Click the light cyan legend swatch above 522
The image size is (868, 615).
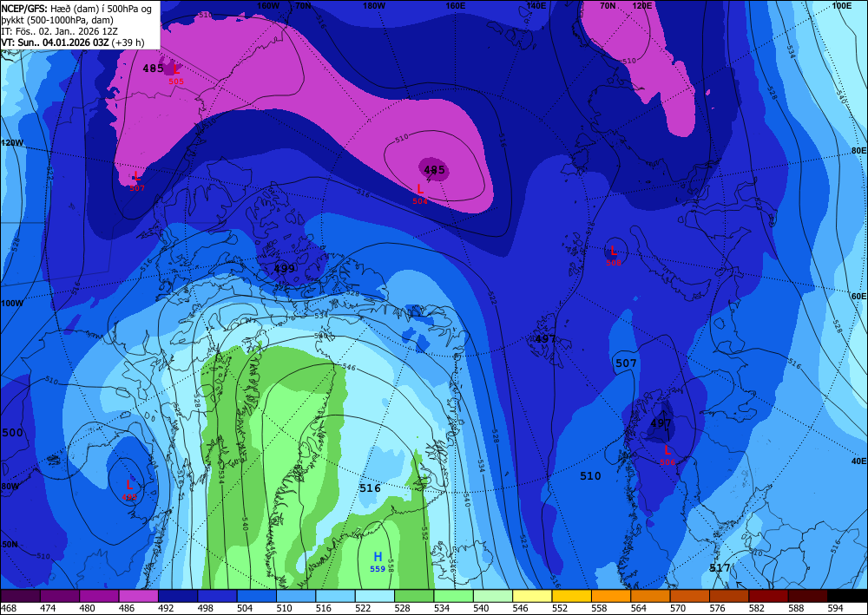point(375,596)
